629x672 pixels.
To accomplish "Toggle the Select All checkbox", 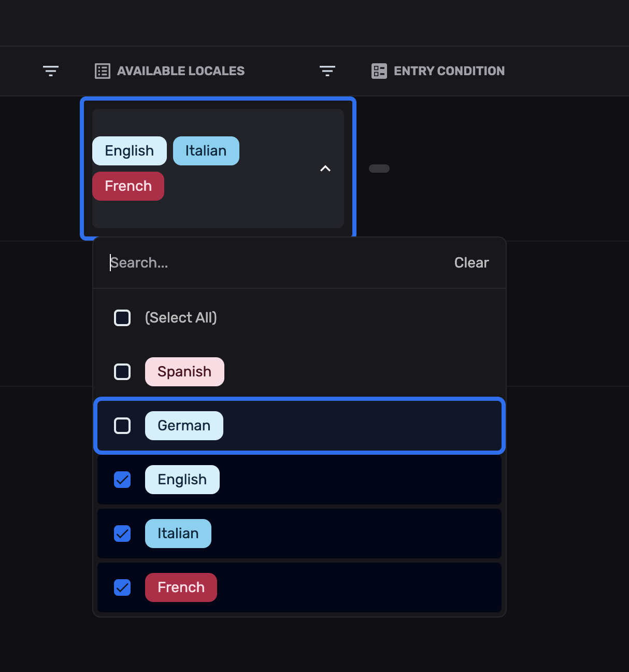I will click(x=122, y=318).
